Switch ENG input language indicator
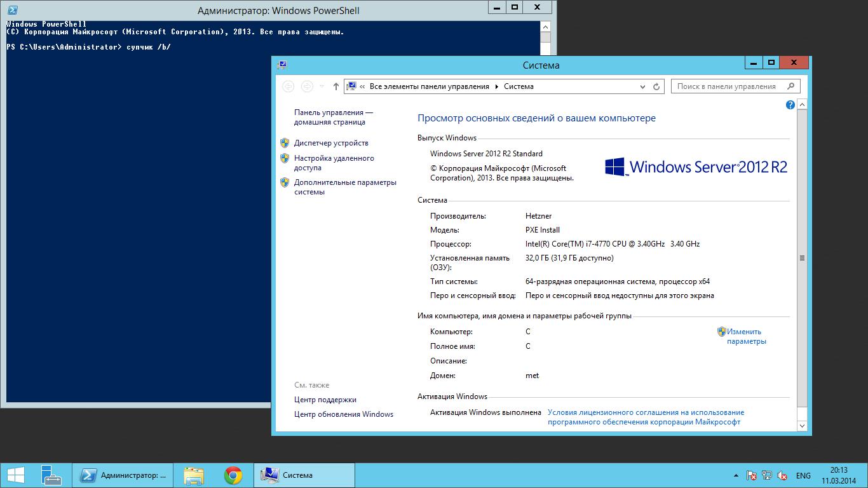The height and width of the screenshot is (488, 868). click(x=803, y=475)
